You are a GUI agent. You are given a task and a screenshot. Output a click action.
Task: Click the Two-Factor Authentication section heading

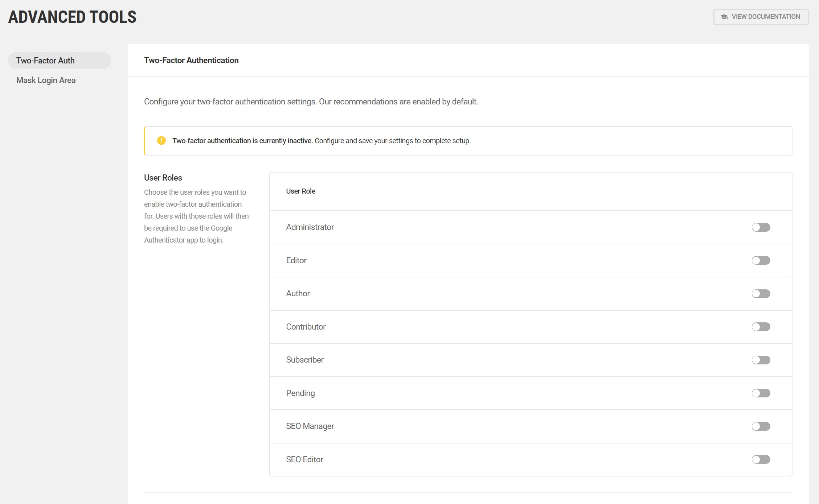pos(191,60)
